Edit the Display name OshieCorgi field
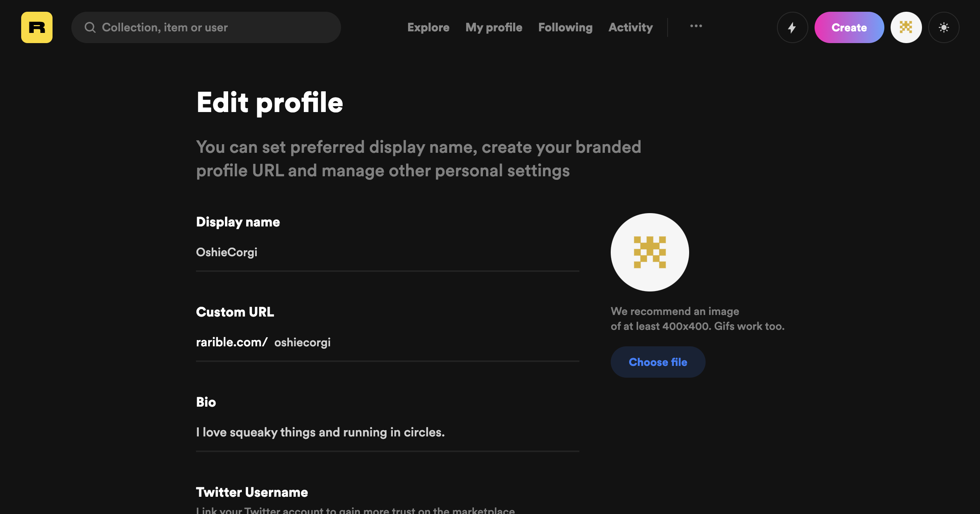This screenshot has height=514, width=980. point(387,253)
